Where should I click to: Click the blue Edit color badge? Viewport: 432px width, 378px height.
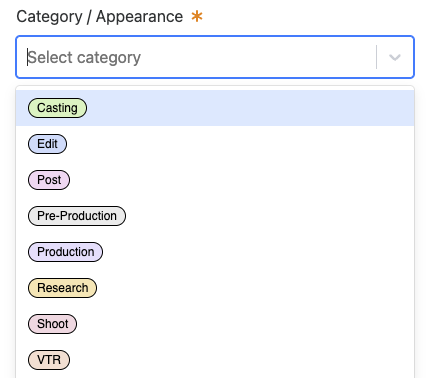click(47, 144)
